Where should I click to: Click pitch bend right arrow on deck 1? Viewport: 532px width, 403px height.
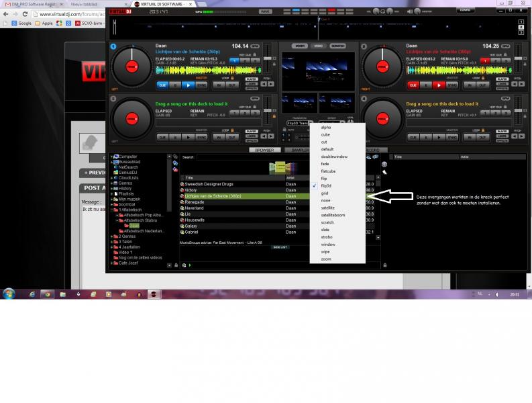(x=271, y=84)
